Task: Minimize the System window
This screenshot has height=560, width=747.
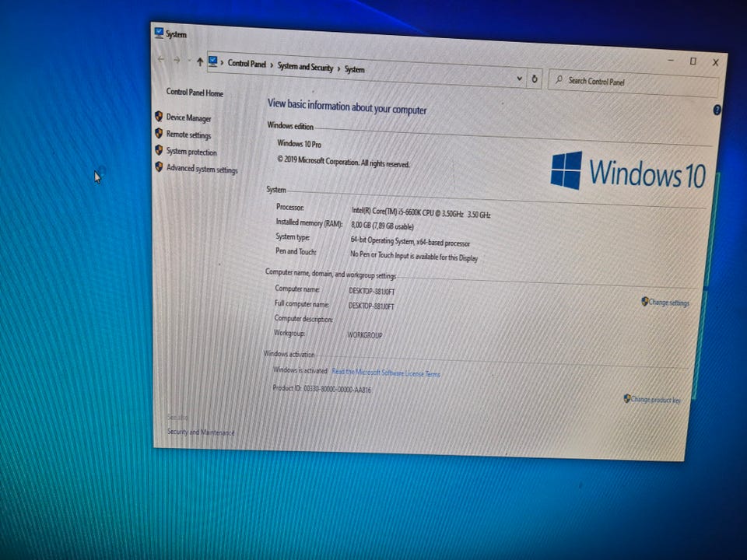Action: point(671,60)
